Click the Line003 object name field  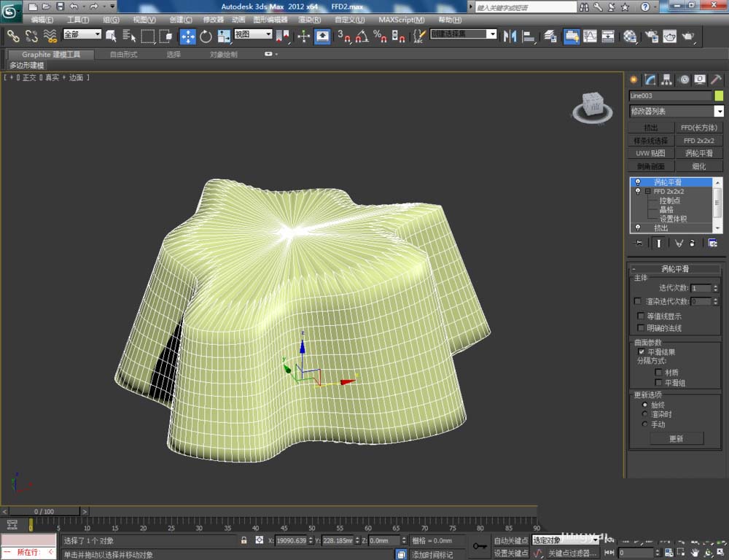click(670, 96)
